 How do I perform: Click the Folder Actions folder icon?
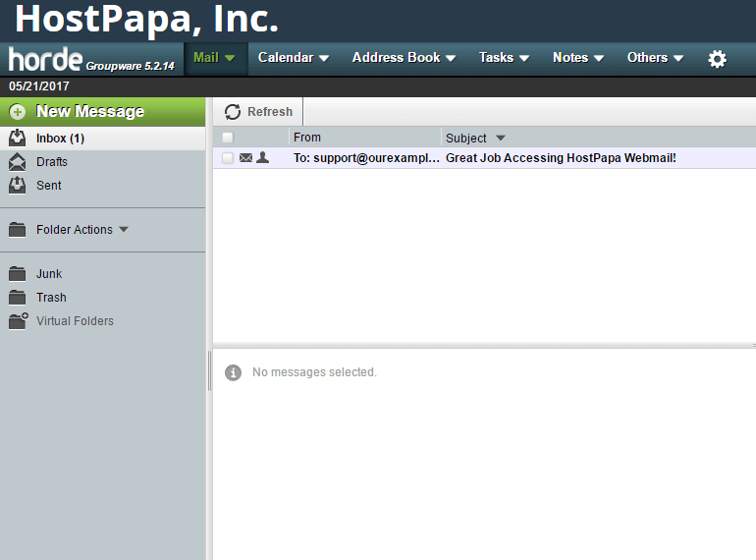[x=18, y=230]
